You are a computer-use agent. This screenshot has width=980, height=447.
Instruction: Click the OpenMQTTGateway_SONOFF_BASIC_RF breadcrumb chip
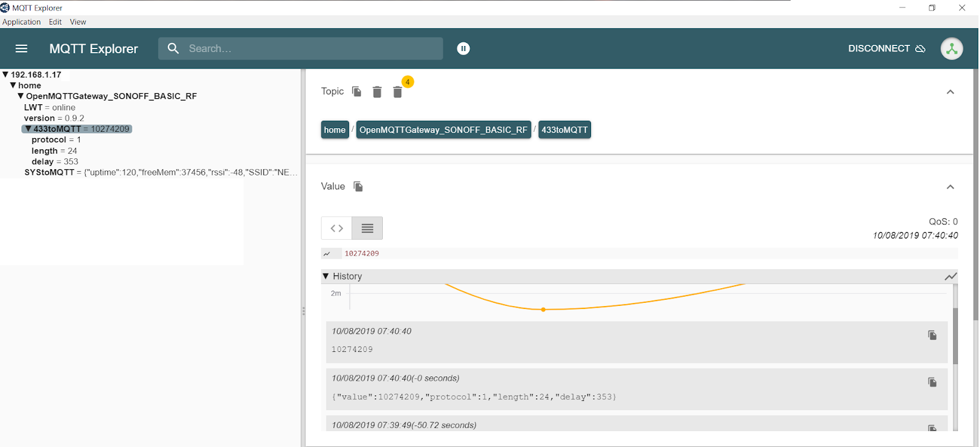tap(443, 130)
